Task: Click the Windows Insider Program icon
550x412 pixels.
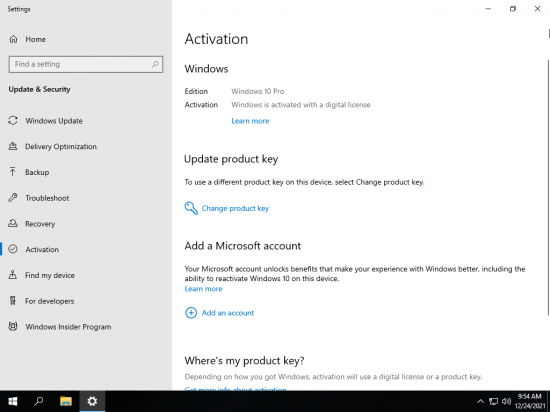Action: tap(13, 326)
